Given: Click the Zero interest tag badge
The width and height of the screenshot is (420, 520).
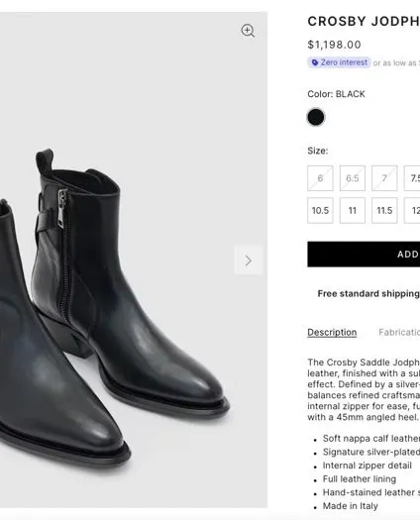Looking at the screenshot, I should pyautogui.click(x=339, y=62).
